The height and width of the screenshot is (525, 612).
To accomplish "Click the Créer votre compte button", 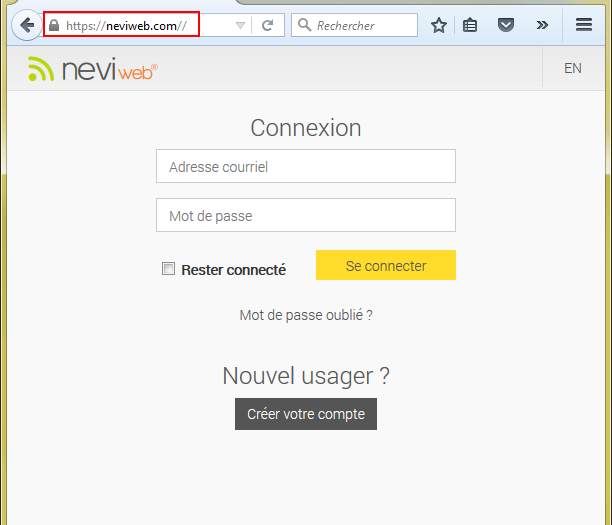I will click(x=306, y=414).
